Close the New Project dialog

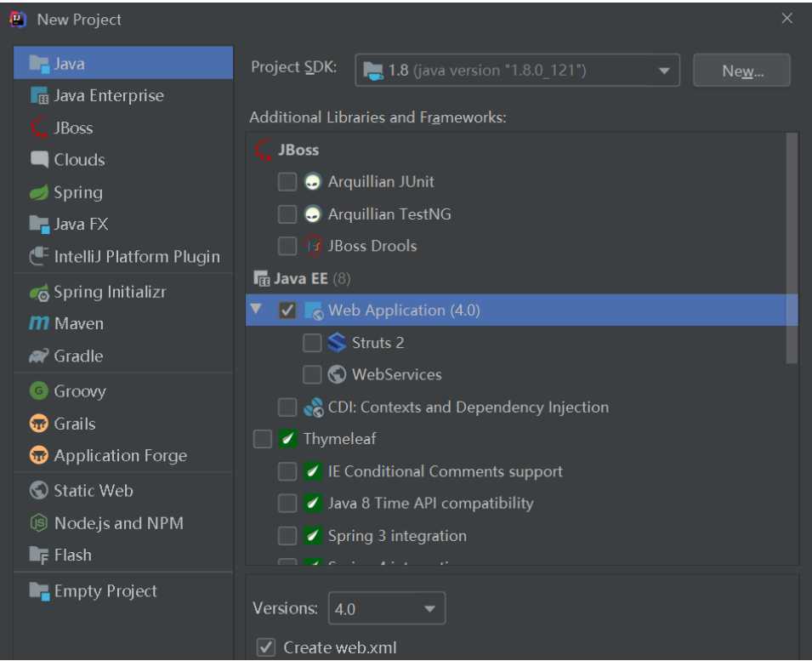[787, 19]
